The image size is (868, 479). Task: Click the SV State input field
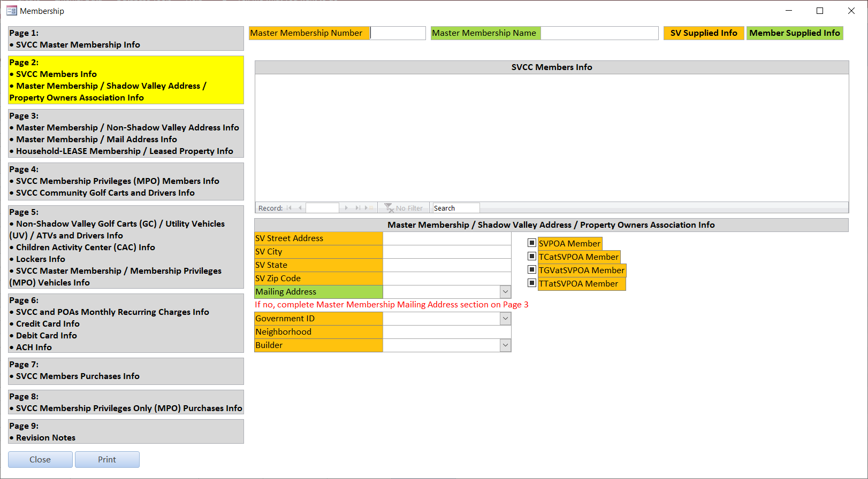pyautogui.click(x=447, y=265)
